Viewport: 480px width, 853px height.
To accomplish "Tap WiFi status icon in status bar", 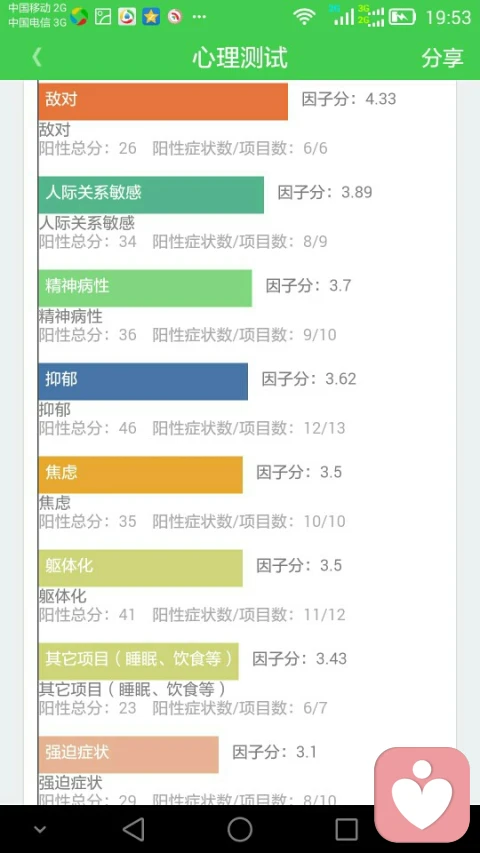I will pos(304,17).
